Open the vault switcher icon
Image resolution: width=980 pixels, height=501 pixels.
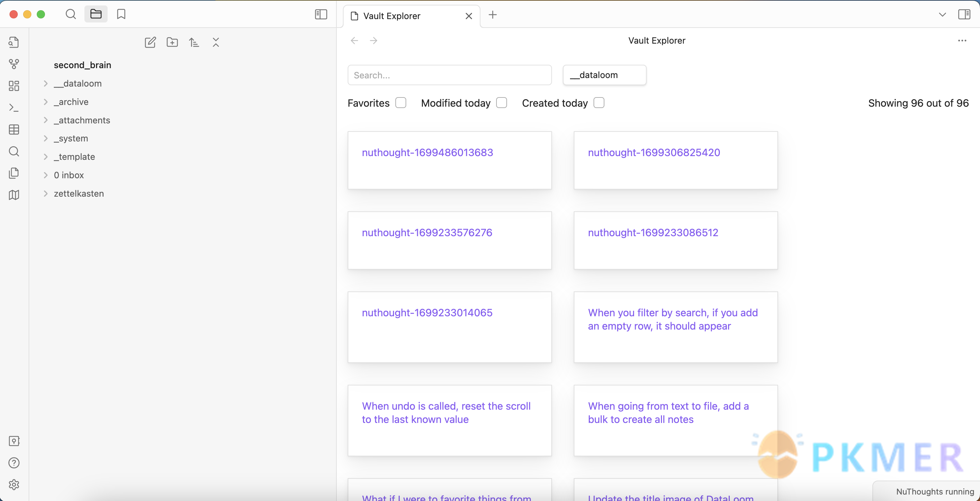14,441
